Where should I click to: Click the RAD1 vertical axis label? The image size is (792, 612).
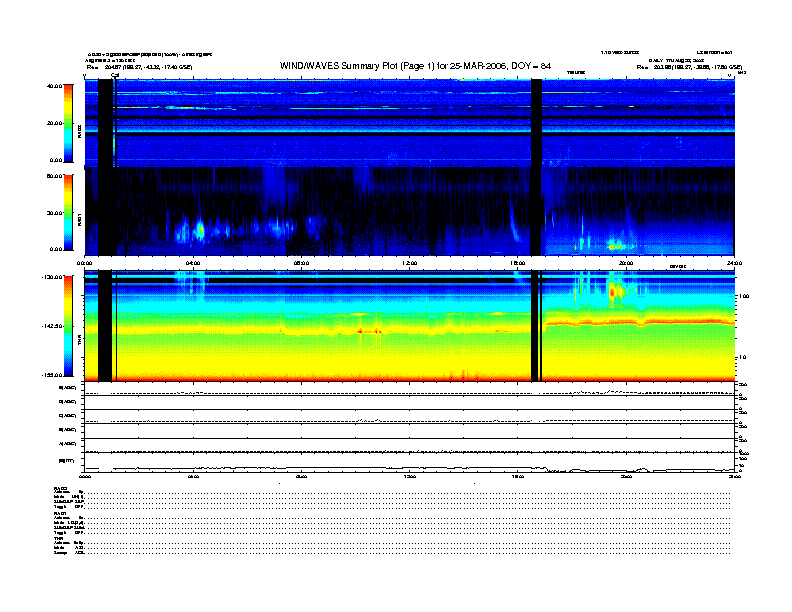(79, 219)
